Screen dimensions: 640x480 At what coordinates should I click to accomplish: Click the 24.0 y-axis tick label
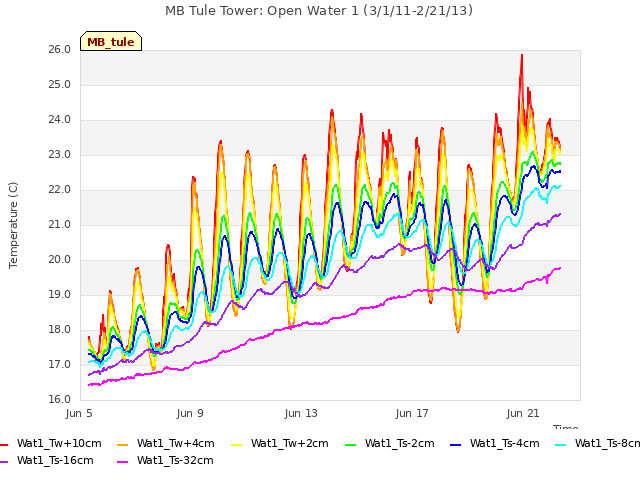click(60, 120)
